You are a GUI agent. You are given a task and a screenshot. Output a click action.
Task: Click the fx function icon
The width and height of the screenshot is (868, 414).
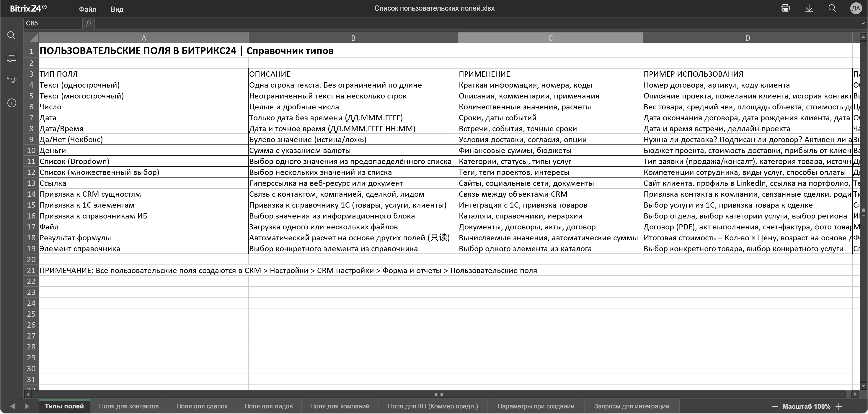click(x=89, y=23)
